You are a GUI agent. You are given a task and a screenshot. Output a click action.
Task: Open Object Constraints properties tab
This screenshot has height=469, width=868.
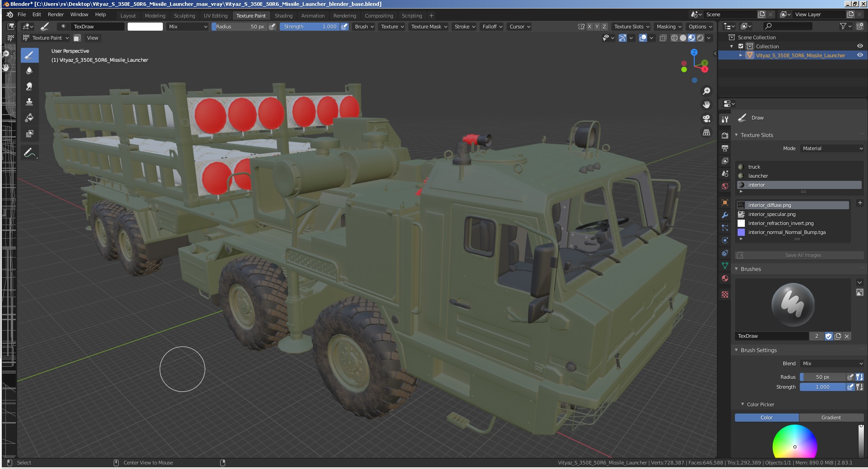725,253
